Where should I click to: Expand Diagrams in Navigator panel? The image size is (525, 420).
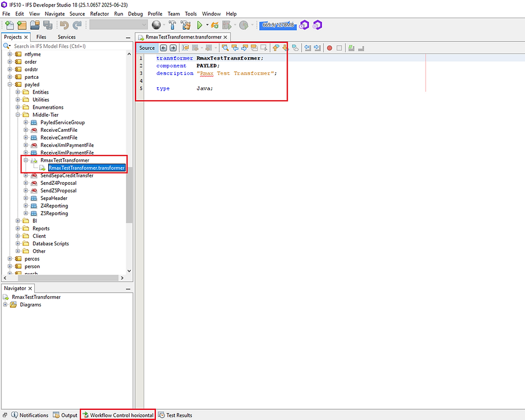click(5, 304)
